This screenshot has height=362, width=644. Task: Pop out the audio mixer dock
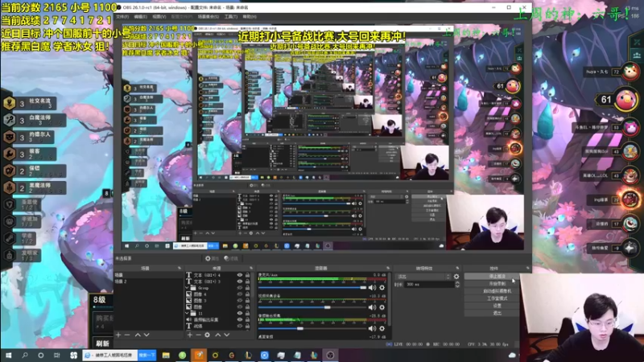pos(388,268)
